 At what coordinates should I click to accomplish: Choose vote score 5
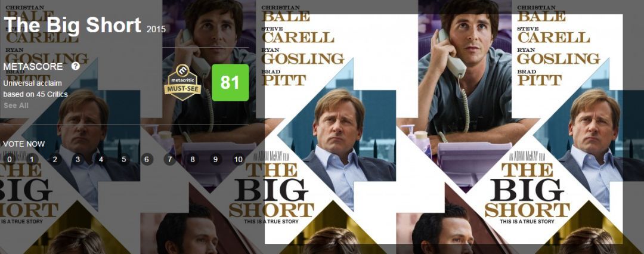click(x=123, y=159)
